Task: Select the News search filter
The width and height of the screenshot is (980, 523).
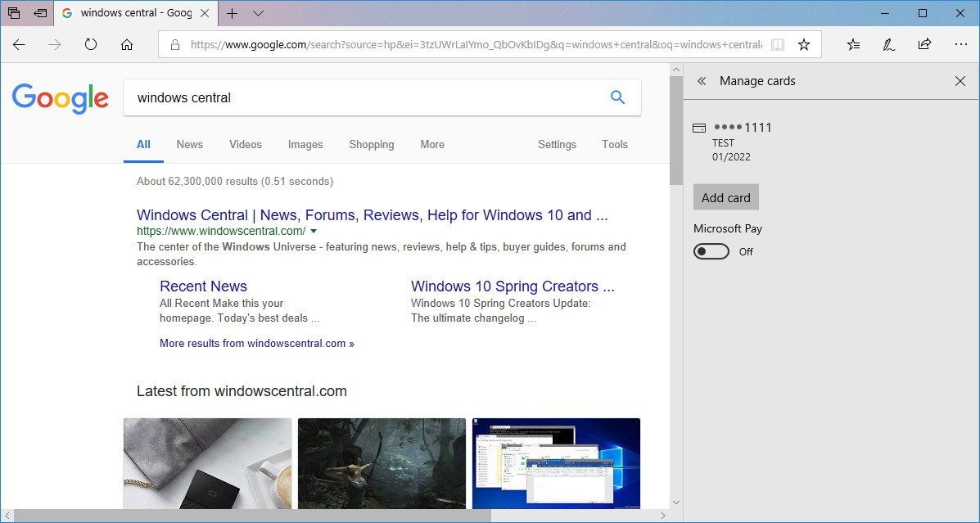Action: 189,144
